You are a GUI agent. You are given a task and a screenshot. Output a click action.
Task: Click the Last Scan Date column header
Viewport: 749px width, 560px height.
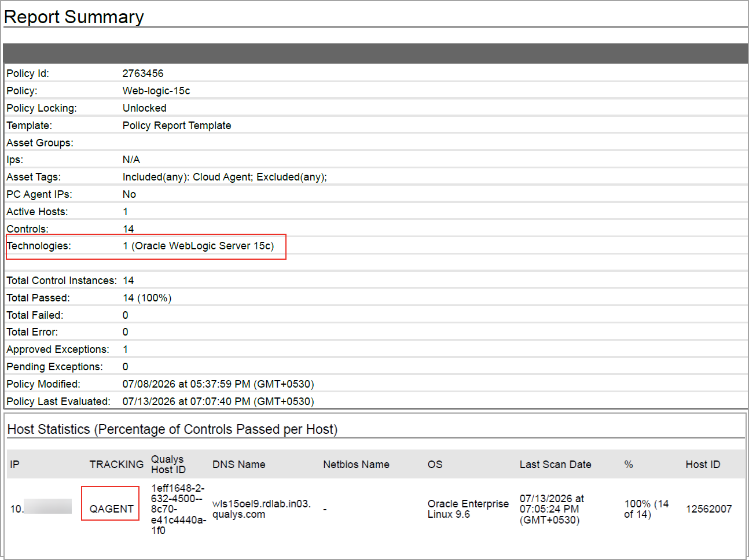(x=555, y=465)
